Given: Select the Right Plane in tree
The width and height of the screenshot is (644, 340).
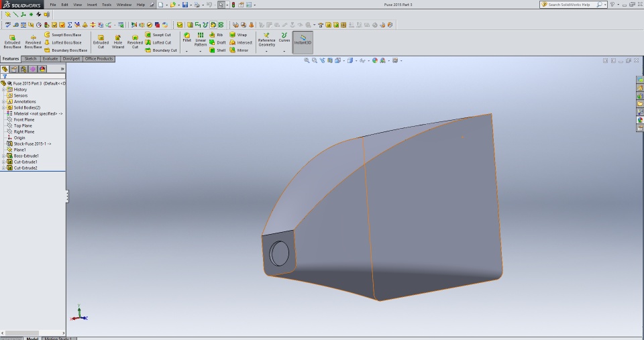Looking at the screenshot, I should (x=21, y=132).
